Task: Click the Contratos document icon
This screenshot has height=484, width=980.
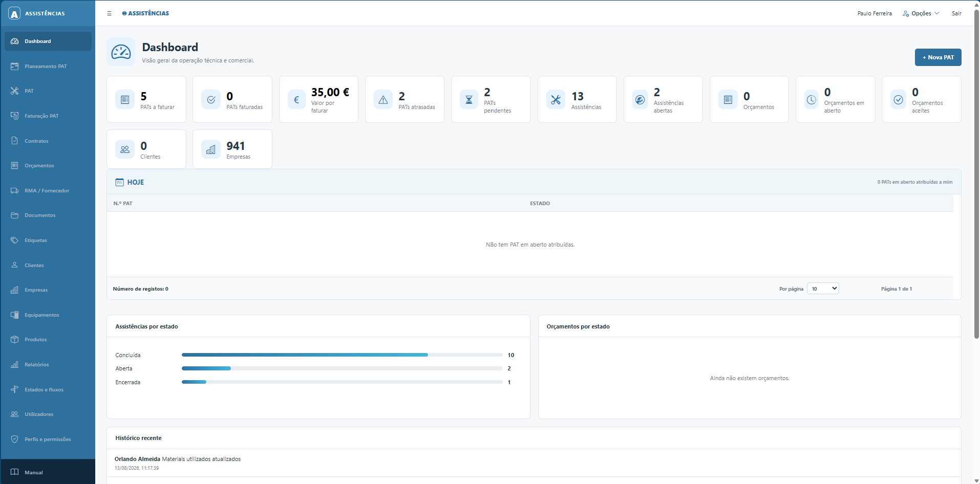Action: [x=14, y=141]
